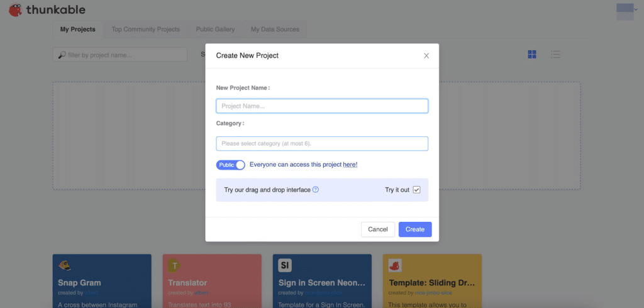Click the Thunkable beaver logo icon

coord(15,10)
